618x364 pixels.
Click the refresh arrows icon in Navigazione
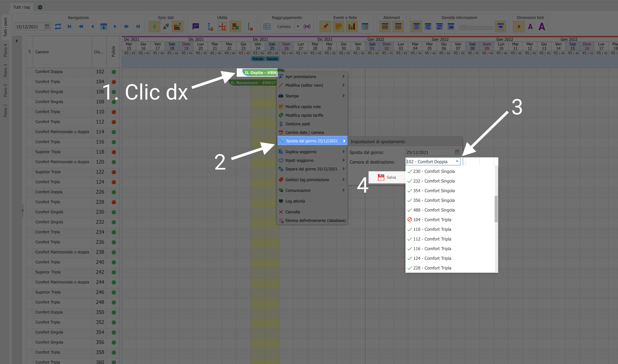(58, 26)
